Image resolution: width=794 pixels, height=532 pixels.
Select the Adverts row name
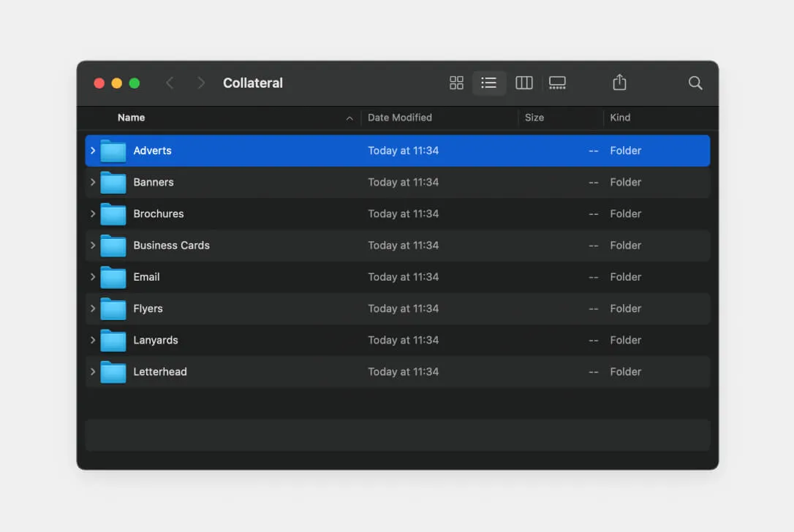pyautogui.click(x=152, y=151)
